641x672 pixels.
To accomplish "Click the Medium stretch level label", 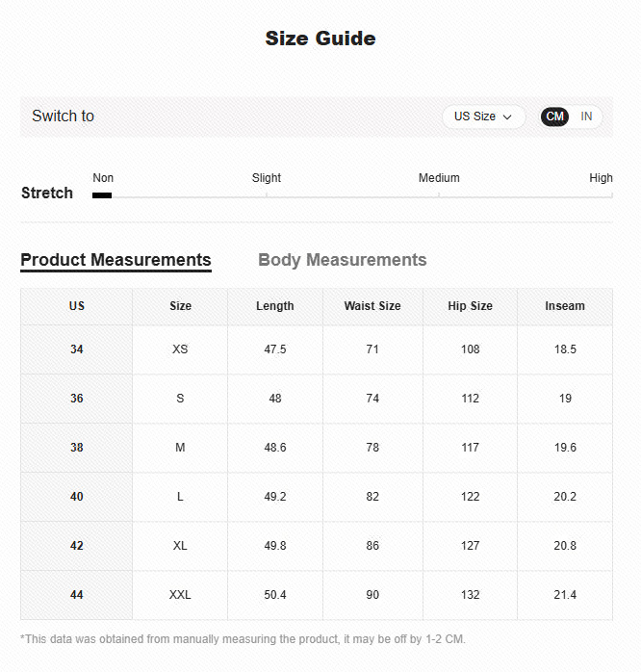I will (439, 178).
